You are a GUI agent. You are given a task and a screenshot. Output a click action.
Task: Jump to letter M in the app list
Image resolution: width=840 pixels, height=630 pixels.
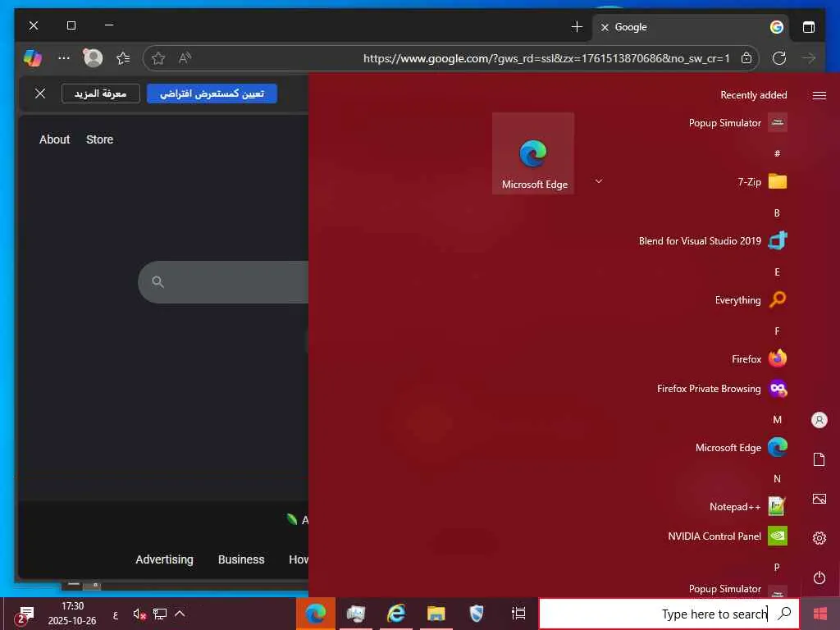[x=777, y=419]
